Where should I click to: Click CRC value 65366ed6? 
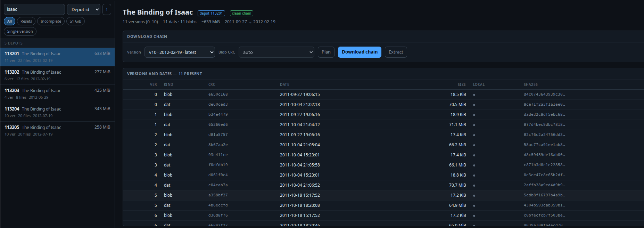[x=218, y=125]
